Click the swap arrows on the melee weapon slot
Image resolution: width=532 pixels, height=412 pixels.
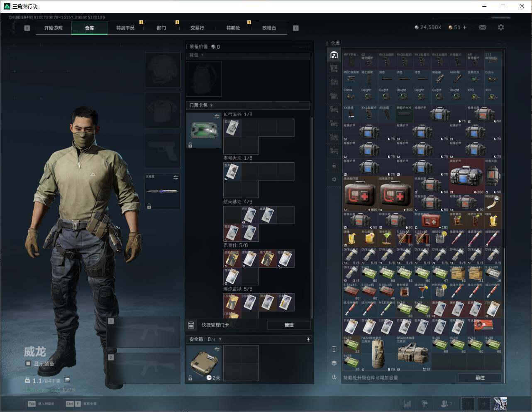[176, 178]
